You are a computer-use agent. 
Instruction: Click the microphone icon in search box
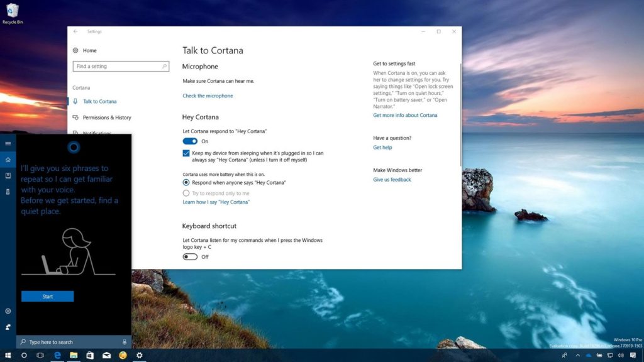coord(125,342)
